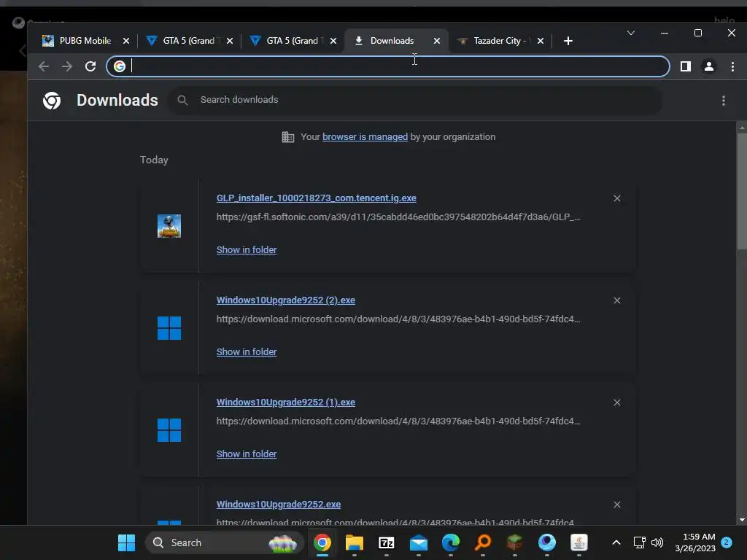Remove Windows10Upgrade9252 (2).exe from list
Image resolution: width=747 pixels, height=560 pixels.
point(617,300)
